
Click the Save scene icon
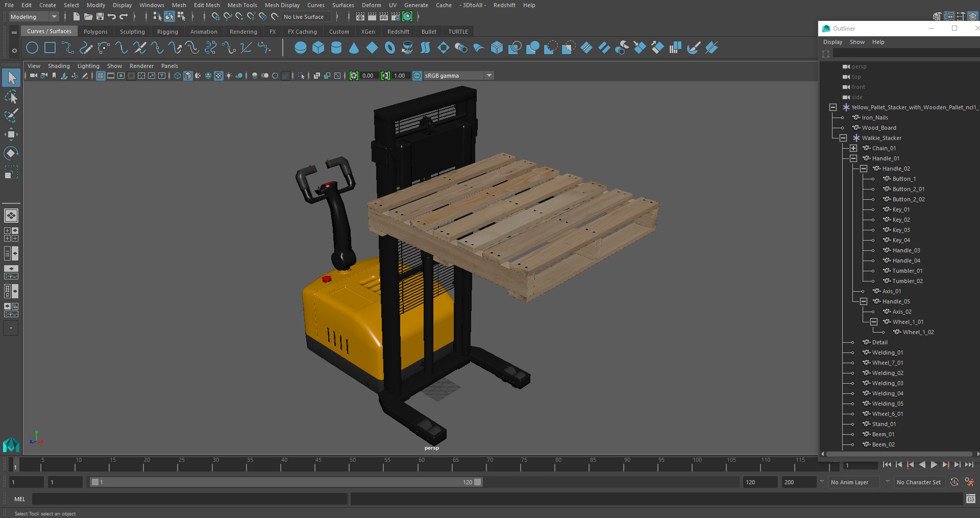pyautogui.click(x=100, y=17)
